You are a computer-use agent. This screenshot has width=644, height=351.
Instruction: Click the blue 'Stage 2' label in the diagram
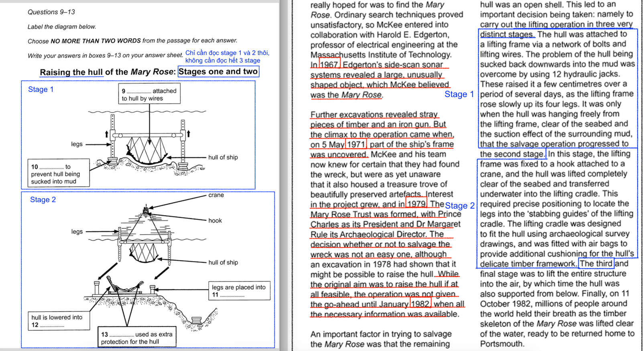tap(43, 200)
